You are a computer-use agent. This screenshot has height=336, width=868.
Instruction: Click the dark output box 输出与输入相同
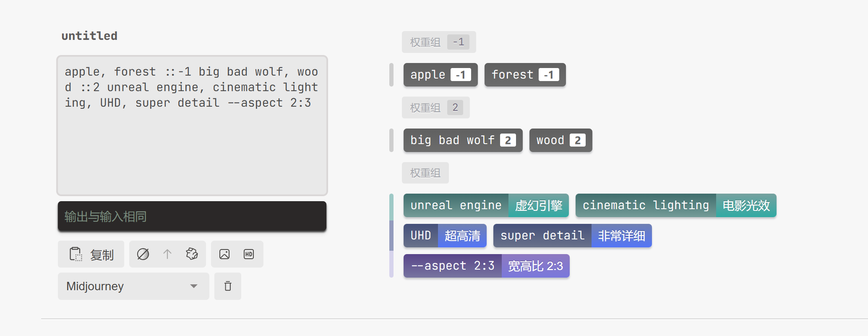tap(192, 216)
